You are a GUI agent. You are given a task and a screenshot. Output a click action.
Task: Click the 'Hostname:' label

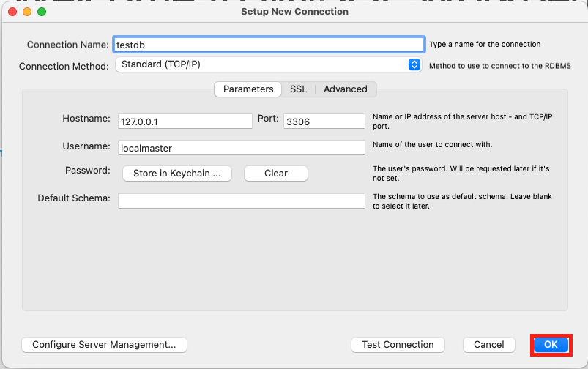[x=86, y=119]
